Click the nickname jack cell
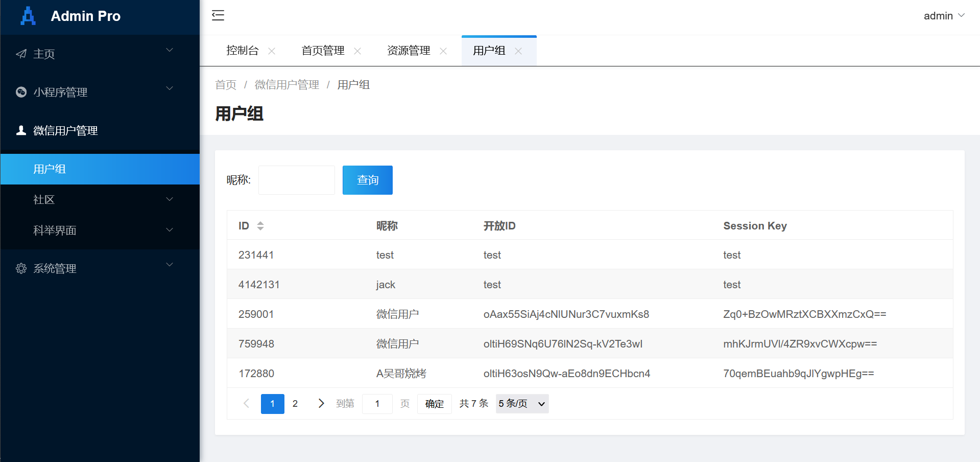This screenshot has height=462, width=980. 386,285
